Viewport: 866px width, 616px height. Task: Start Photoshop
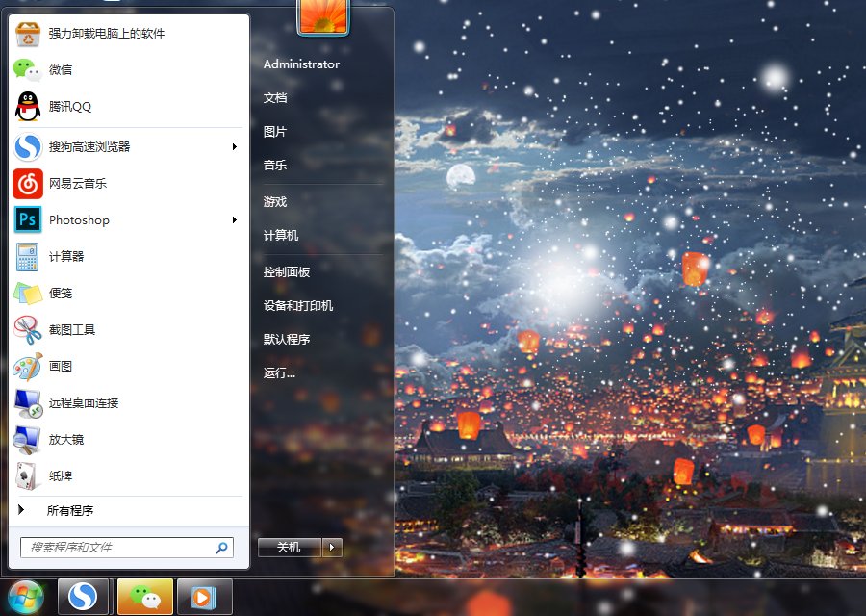click(80, 220)
